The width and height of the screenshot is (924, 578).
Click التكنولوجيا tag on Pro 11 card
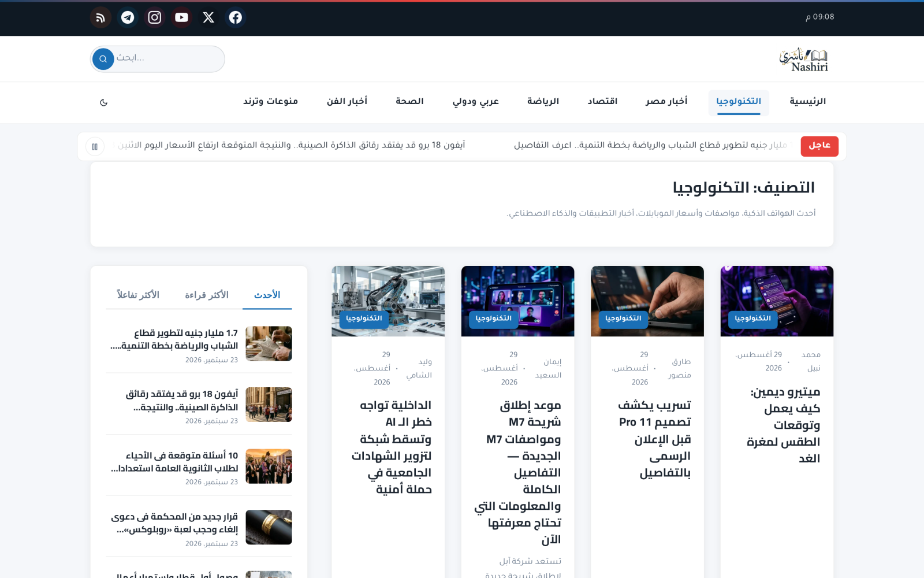coord(623,318)
